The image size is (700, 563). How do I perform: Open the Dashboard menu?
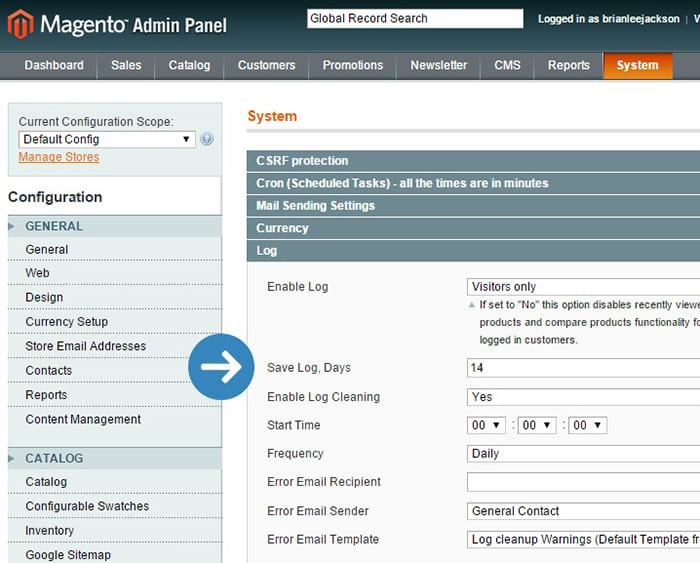(x=54, y=66)
